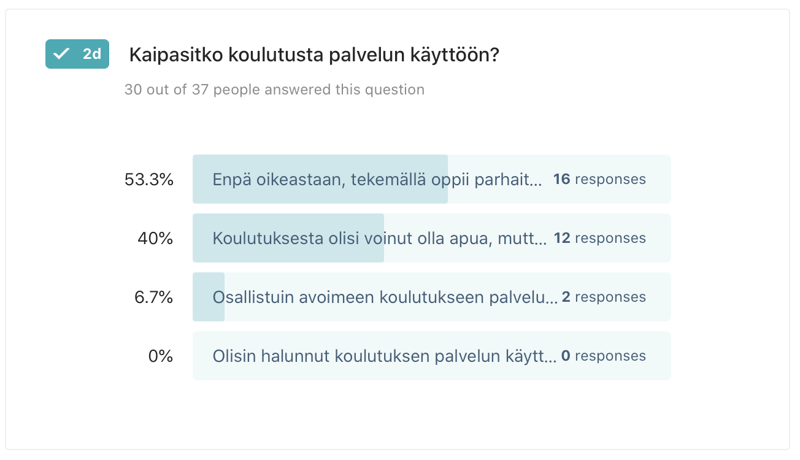The height and width of the screenshot is (460, 800).
Task: Select the 6.7% percentage label
Action: (154, 297)
